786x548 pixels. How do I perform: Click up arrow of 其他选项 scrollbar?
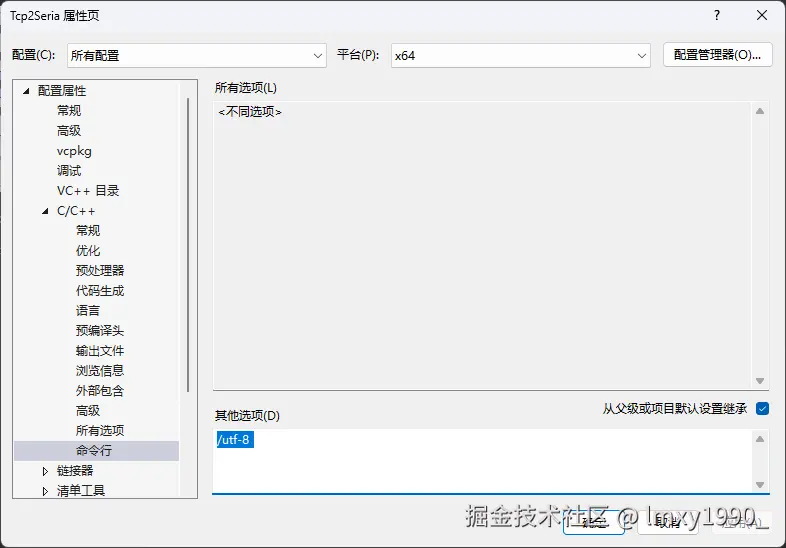pyautogui.click(x=760, y=439)
